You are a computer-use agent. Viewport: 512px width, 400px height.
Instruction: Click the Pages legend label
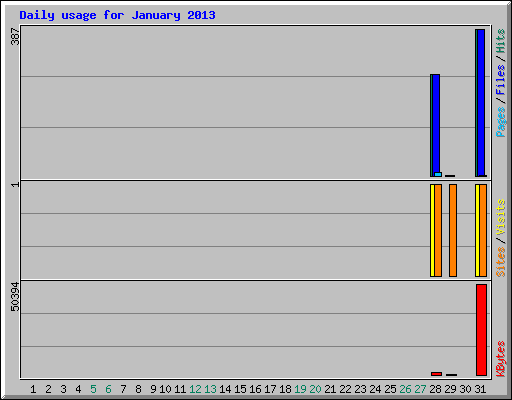point(500,122)
